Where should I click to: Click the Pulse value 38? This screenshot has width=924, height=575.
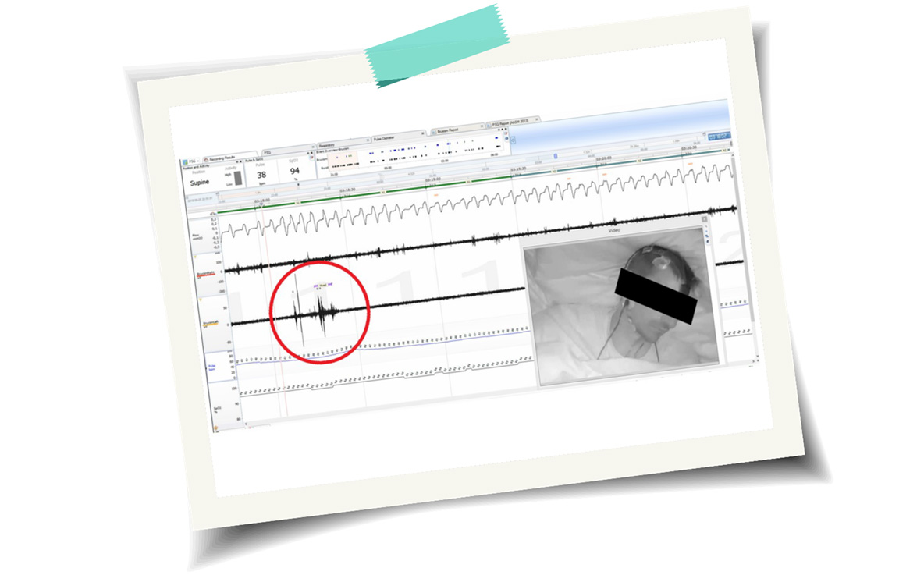261,175
